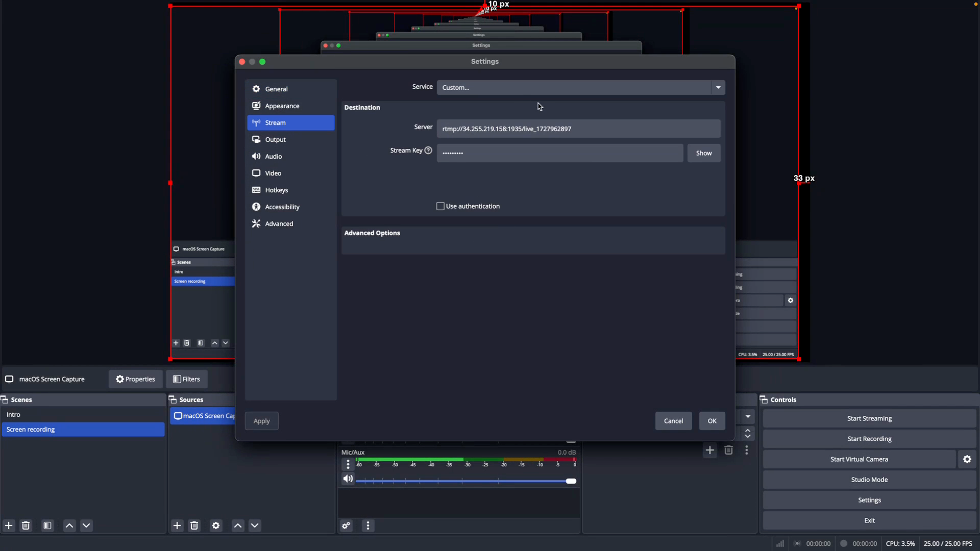Open source properties gear in Sources toolbar

216,526
